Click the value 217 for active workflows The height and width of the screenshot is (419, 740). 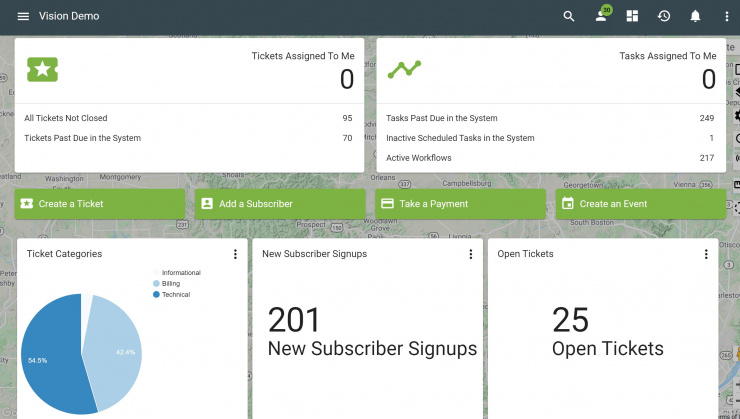pos(706,158)
